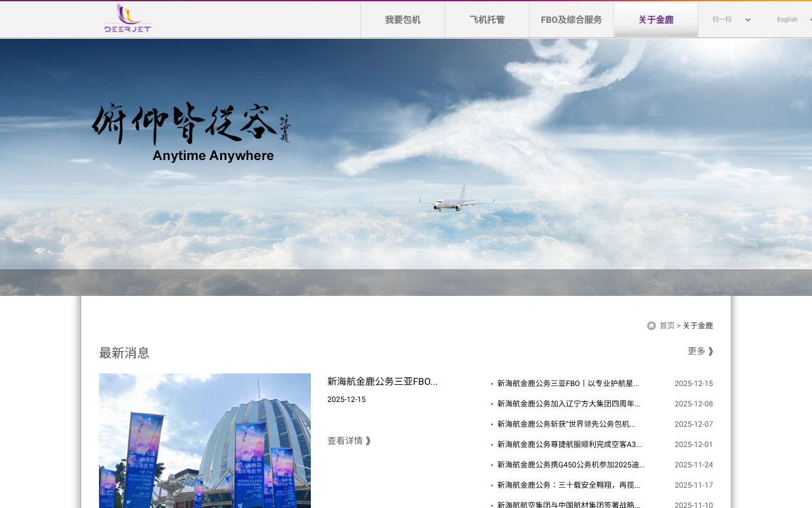Viewport: 812px width, 508px height.
Task: Open the 飞机托管 navigation menu
Action: (487, 19)
